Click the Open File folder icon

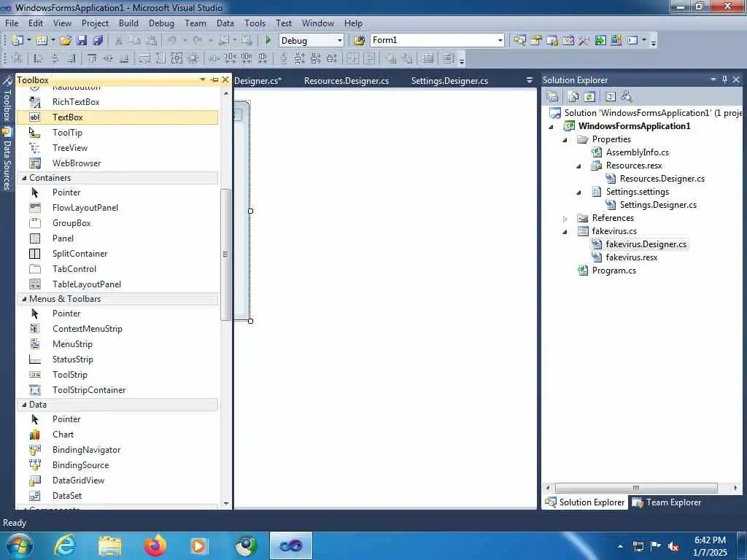pyautogui.click(x=66, y=41)
